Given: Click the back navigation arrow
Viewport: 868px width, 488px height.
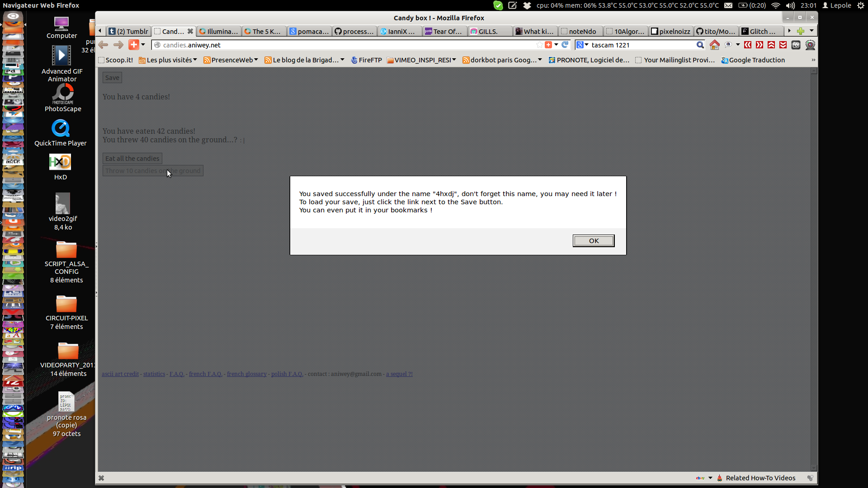Looking at the screenshot, I should 103,45.
